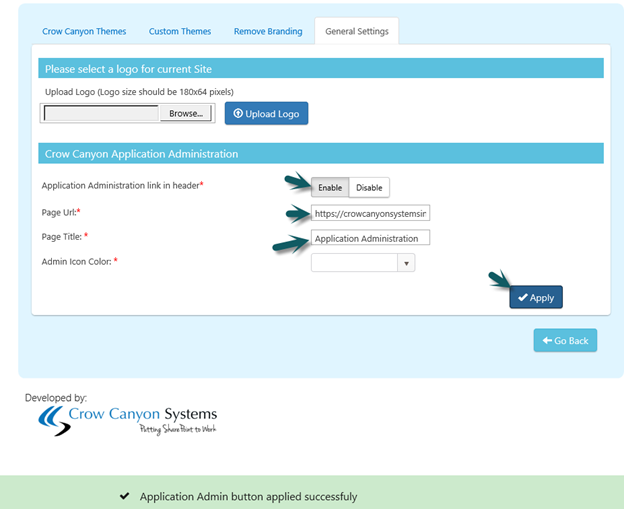This screenshot has width=624, height=509.
Task: Click 'Application Admin button applied successfully' message
Action: coord(248,497)
